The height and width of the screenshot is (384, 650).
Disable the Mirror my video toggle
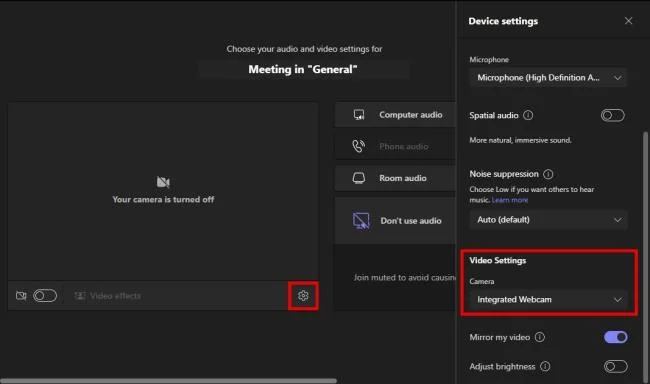pos(616,337)
